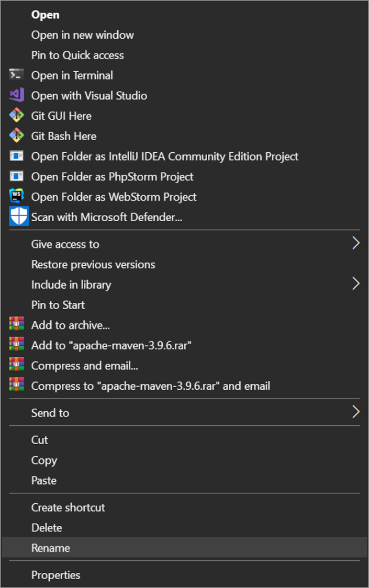Click Create shortcut entry
Image resolution: width=369 pixels, height=588 pixels.
pyautogui.click(x=184, y=507)
